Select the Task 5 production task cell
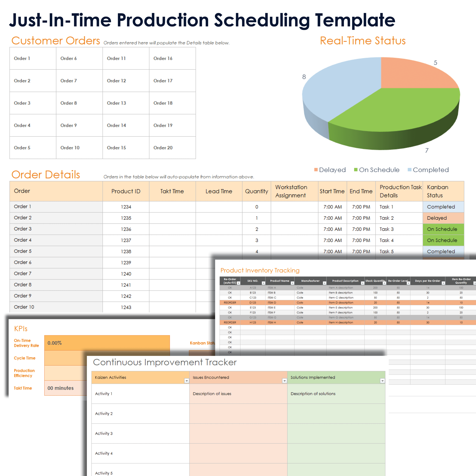 click(399, 251)
